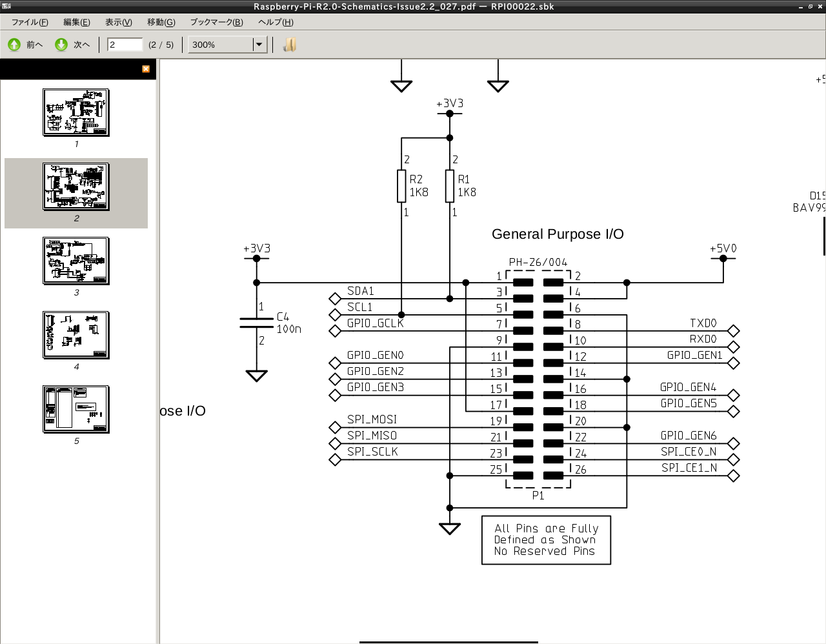
Task: Click the +5V0 power label
Action: pos(723,248)
